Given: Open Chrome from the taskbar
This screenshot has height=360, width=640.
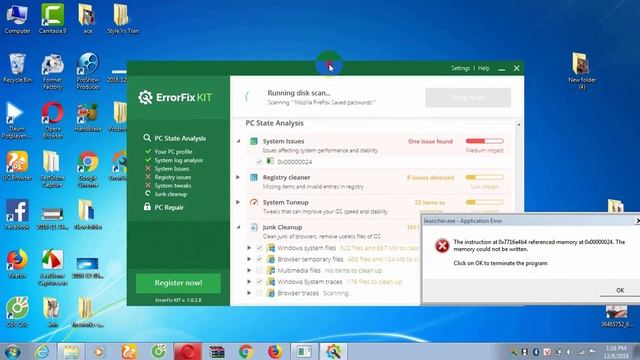Looking at the screenshot, I should coord(246,352).
